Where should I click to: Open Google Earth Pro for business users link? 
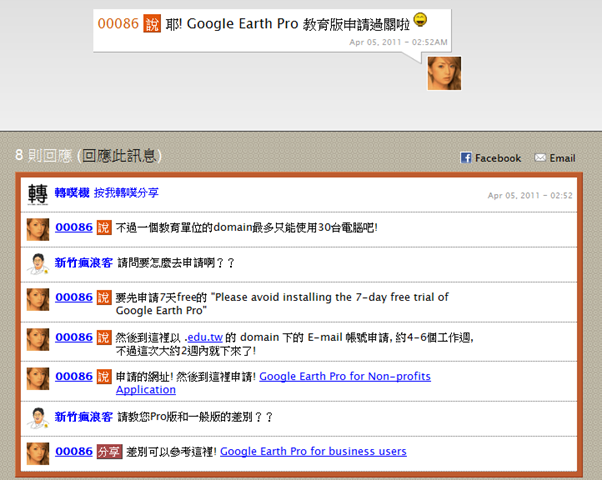313,452
